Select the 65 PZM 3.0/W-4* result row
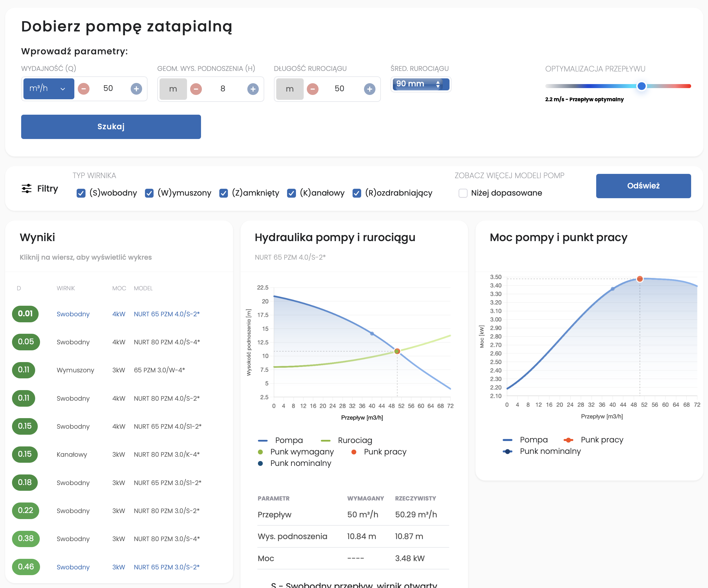This screenshot has height=588, width=708. pyautogui.click(x=159, y=370)
